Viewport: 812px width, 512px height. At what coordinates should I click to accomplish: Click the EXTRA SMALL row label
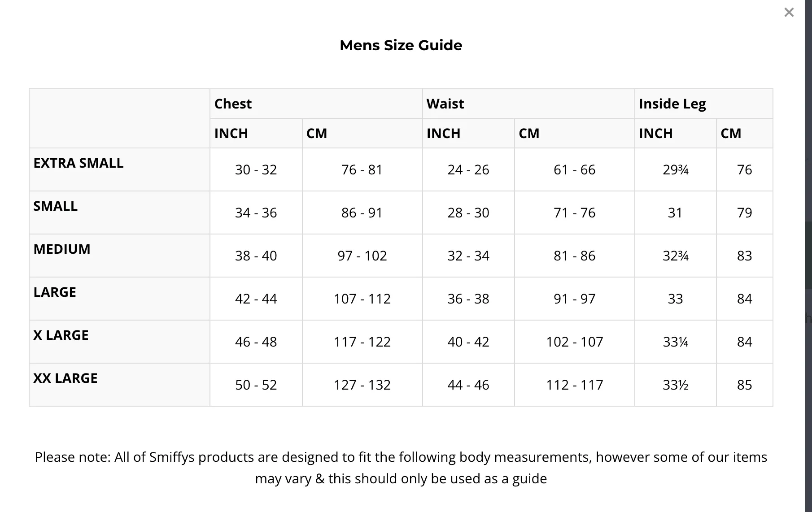click(x=79, y=163)
